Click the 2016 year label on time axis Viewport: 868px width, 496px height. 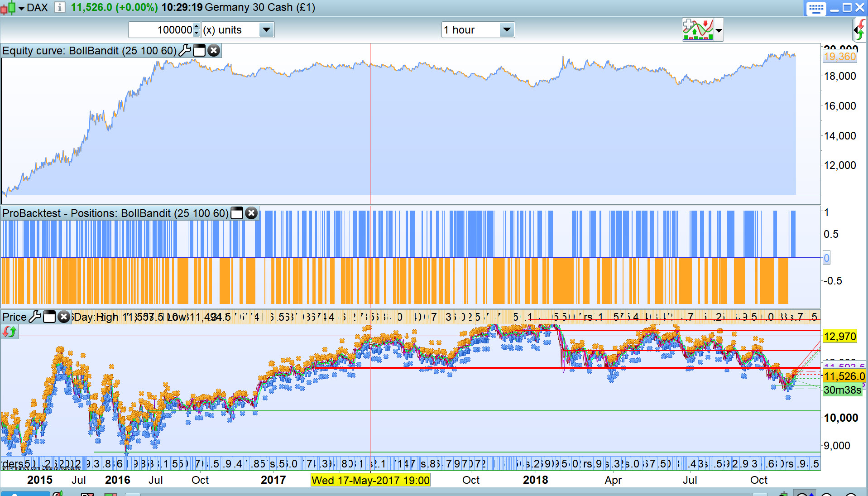[x=118, y=480]
